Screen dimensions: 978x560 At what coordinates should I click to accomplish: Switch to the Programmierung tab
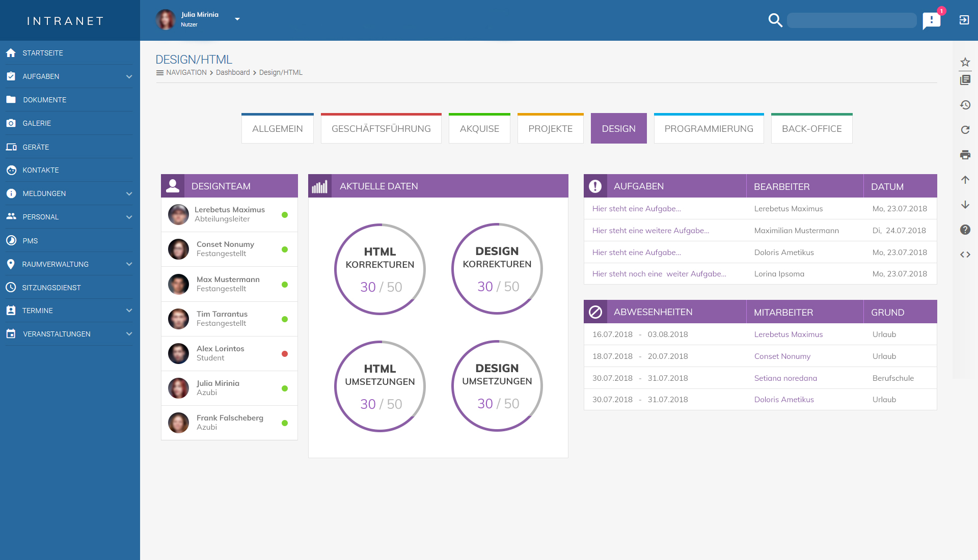(x=709, y=128)
